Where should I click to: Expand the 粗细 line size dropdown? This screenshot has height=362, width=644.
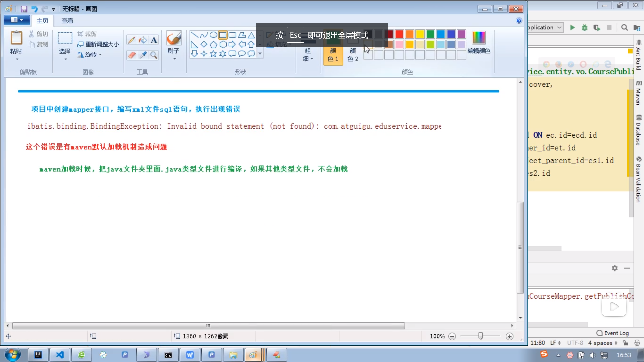(x=308, y=55)
